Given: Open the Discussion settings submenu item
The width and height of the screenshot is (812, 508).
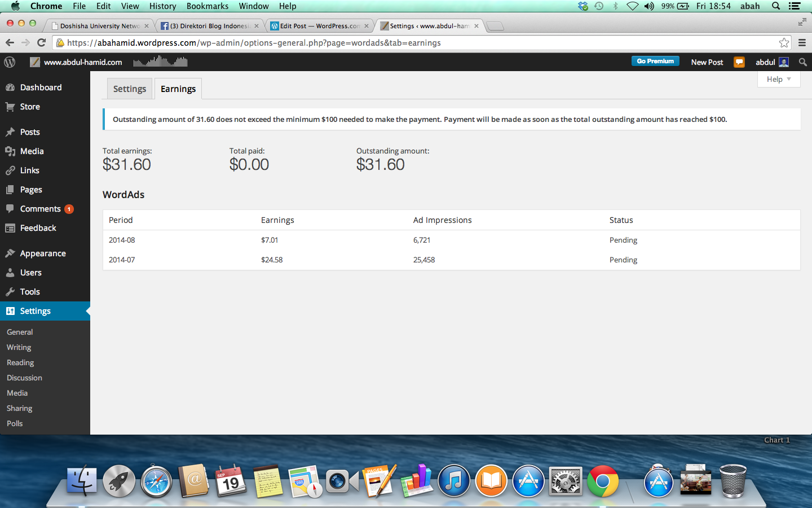Looking at the screenshot, I should point(24,378).
